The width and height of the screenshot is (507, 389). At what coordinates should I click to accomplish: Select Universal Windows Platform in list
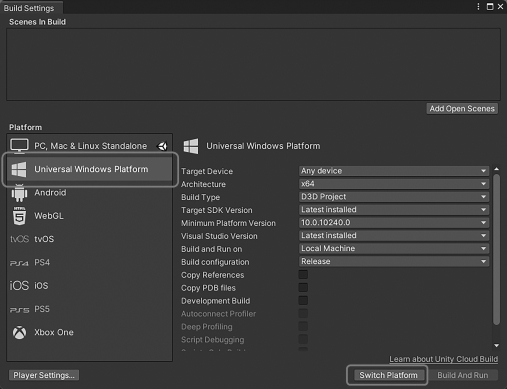pos(89,169)
